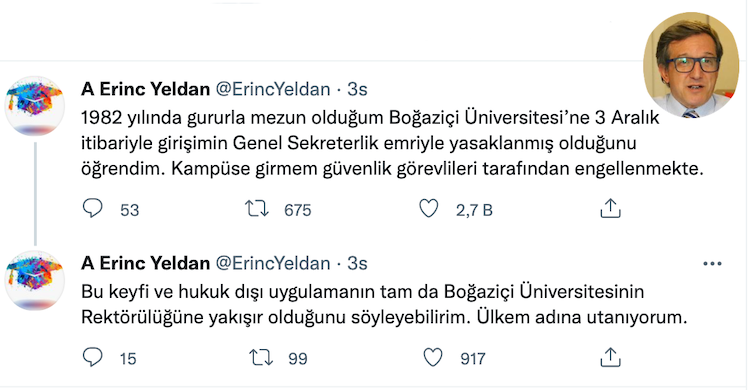750x390 pixels.
Task: Open the portrait photo of man with glasses
Action: [x=691, y=65]
